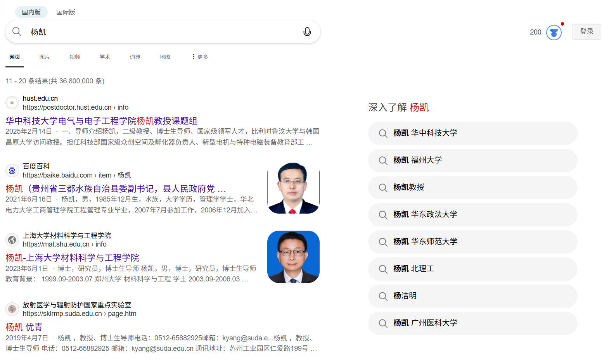Click the hust.edu.cn source name
Image resolution: width=609 pixels, height=364 pixels.
click(x=40, y=98)
